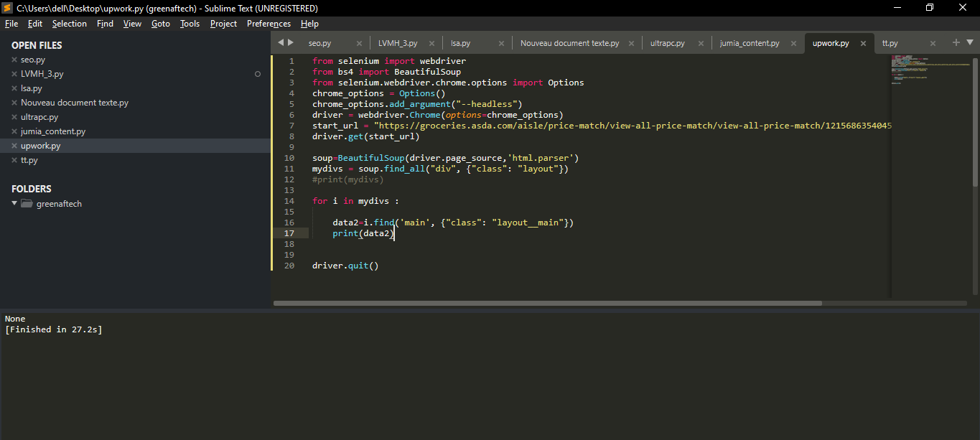
Task: Open tt.py from the sidebar
Action: tap(29, 160)
